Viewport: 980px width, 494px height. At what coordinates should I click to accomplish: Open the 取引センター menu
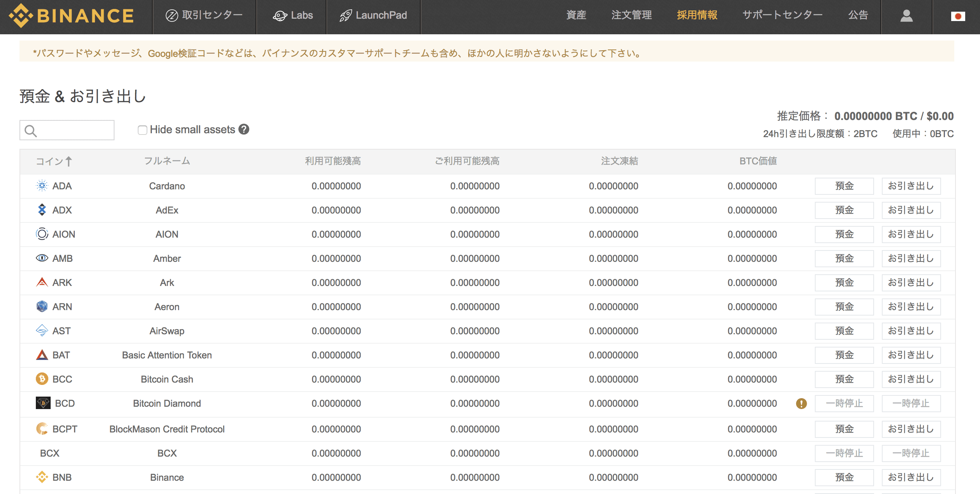pyautogui.click(x=204, y=16)
